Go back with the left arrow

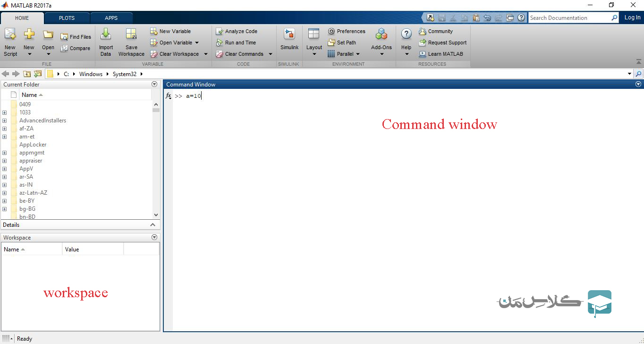(x=6, y=74)
